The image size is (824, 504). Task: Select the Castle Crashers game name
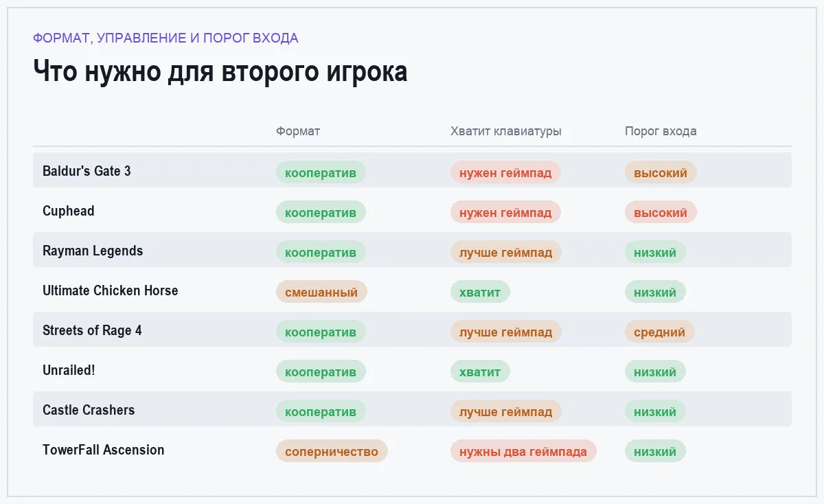(89, 410)
